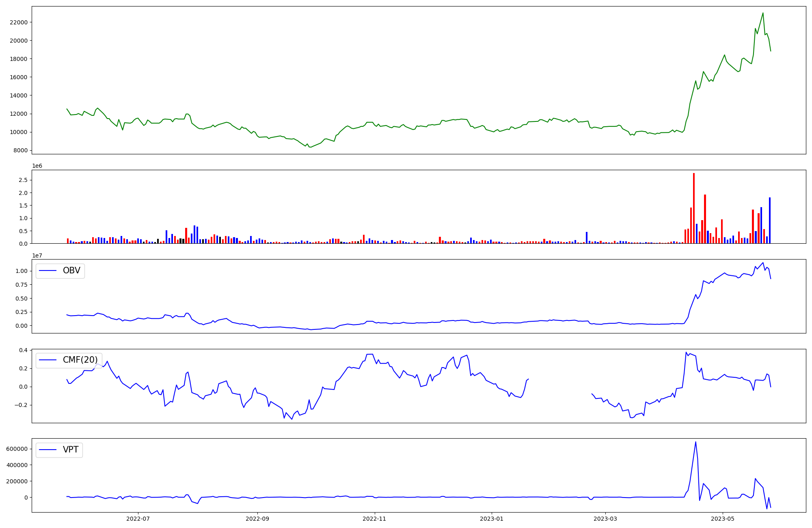Click the 2022-11 x-axis date label

(374, 519)
